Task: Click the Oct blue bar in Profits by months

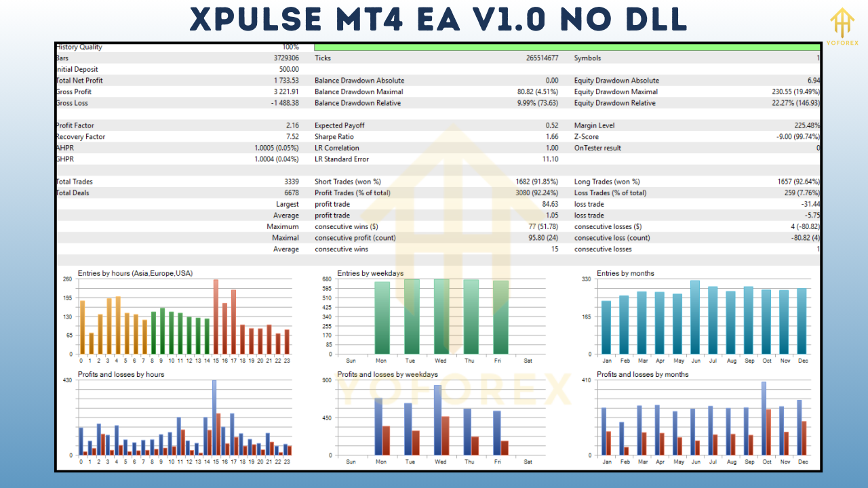Action: 764,418
